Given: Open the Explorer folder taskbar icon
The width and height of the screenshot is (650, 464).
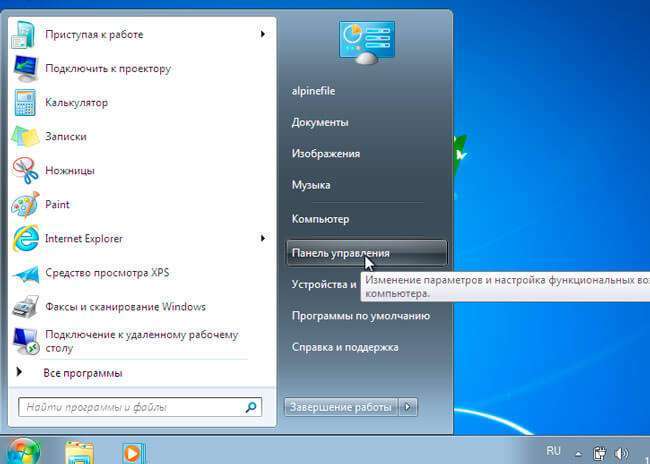Looking at the screenshot, I should [79, 453].
